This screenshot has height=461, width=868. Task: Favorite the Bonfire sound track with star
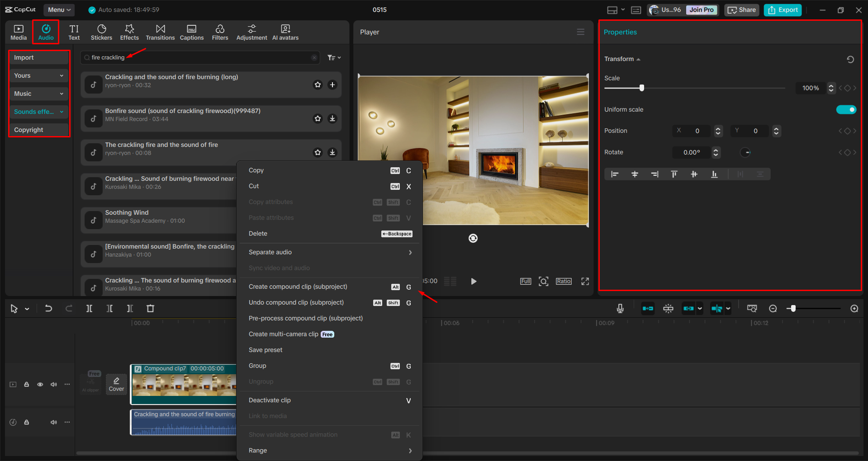tap(318, 118)
